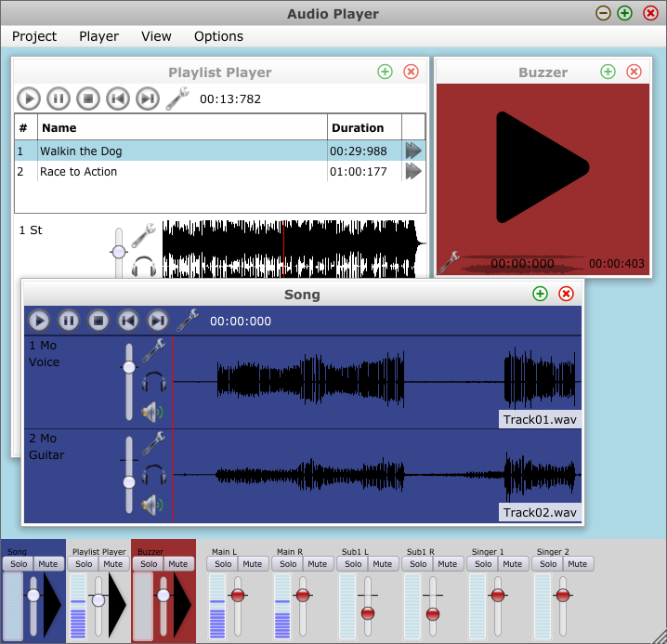Mute the Main R output

pyautogui.click(x=318, y=564)
